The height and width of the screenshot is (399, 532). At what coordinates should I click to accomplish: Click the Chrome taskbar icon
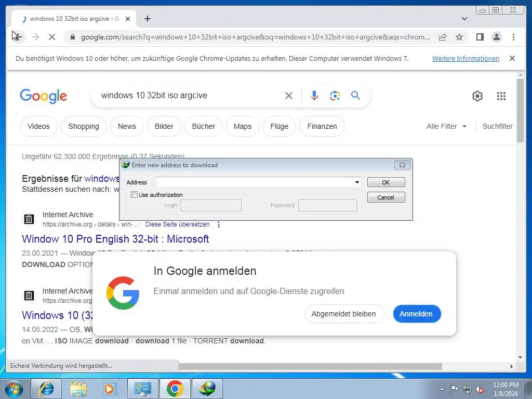[x=175, y=389]
